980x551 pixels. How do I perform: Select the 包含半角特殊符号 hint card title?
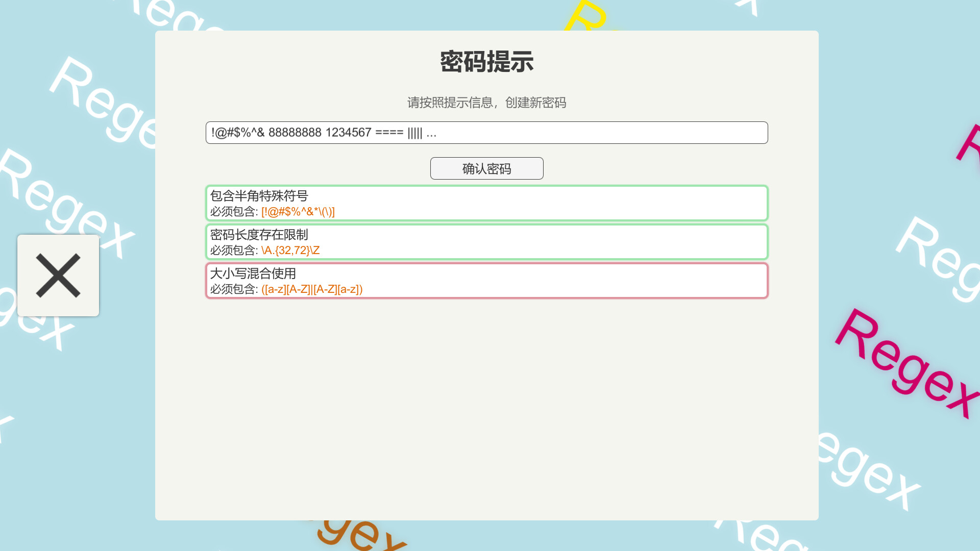pyautogui.click(x=259, y=196)
